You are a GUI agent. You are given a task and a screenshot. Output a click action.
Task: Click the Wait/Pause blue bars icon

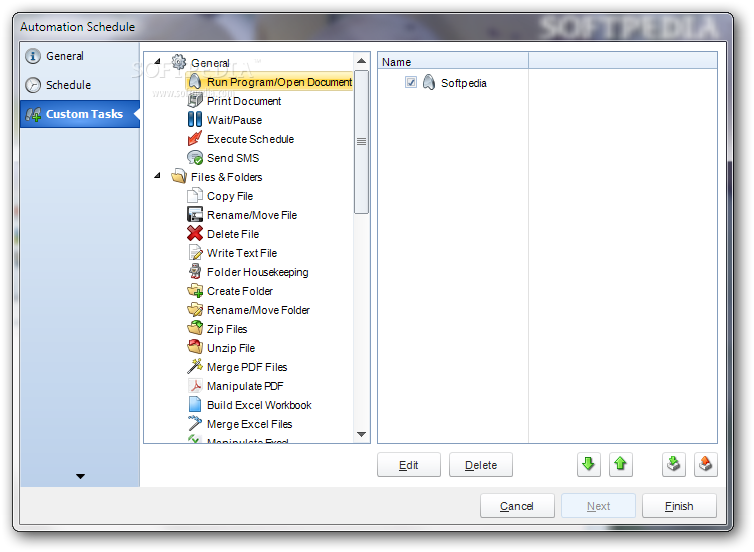[x=195, y=120]
